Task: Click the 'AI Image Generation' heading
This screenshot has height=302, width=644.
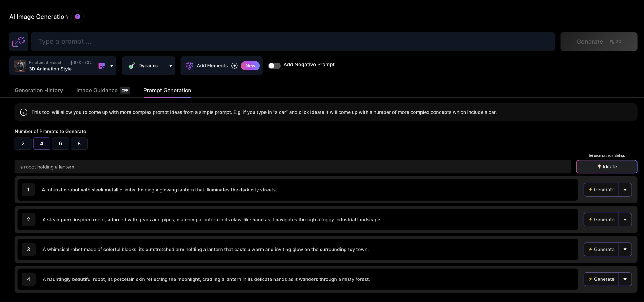Action: pyautogui.click(x=39, y=17)
